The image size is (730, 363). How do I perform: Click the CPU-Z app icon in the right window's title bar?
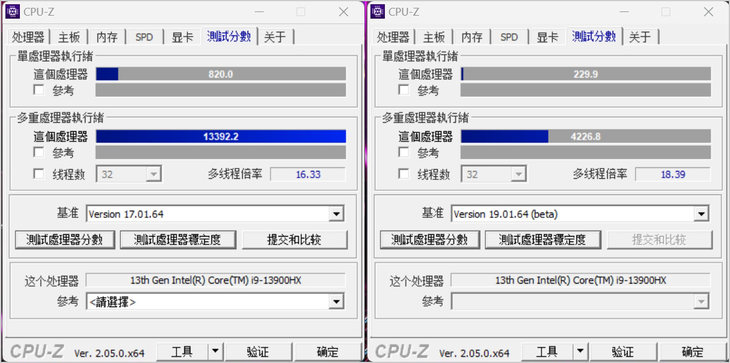(x=378, y=12)
